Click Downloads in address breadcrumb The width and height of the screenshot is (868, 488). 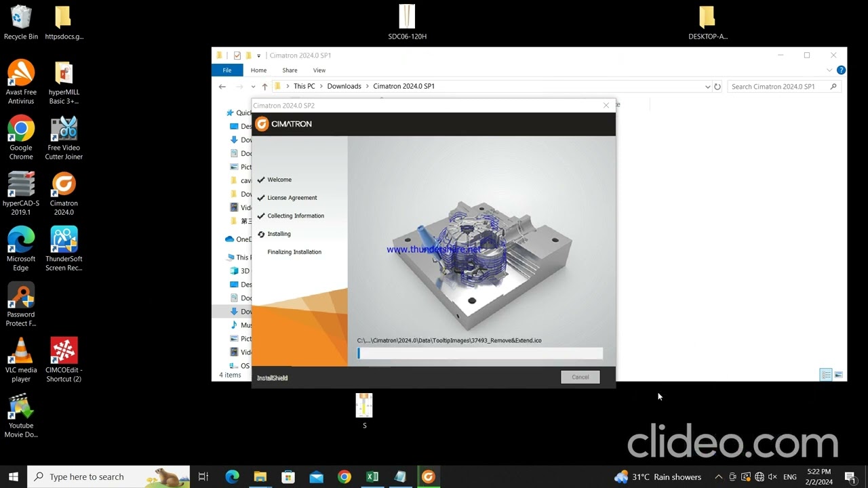point(344,87)
